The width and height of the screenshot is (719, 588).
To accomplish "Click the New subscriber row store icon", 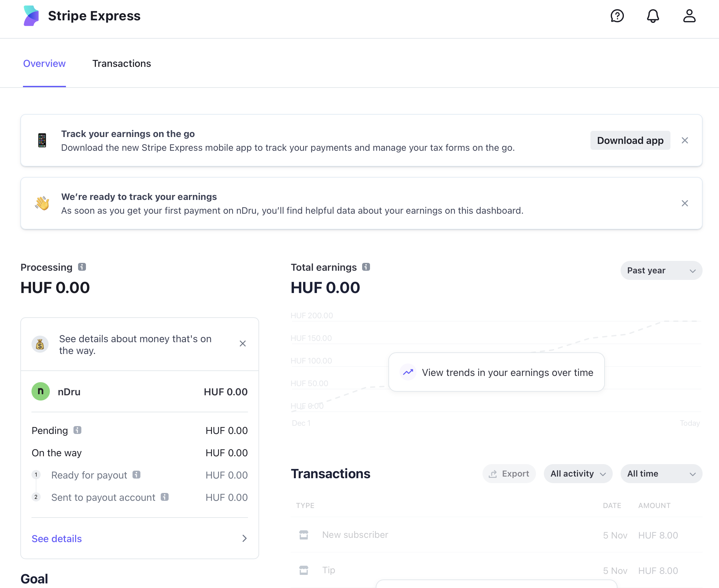I will pos(304,535).
